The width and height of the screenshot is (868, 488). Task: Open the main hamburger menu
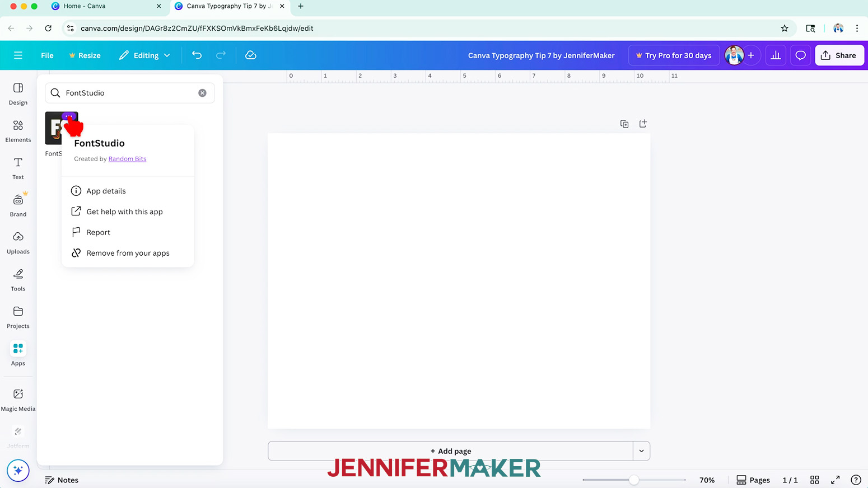tap(18, 55)
